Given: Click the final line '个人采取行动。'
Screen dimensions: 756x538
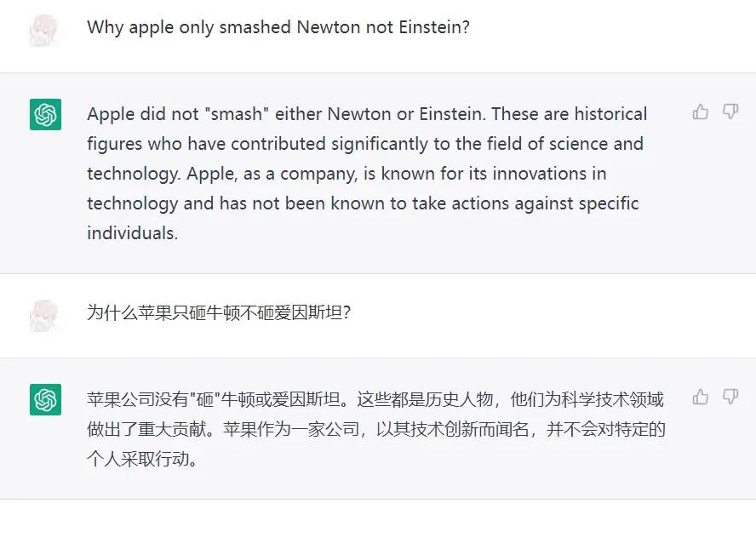Looking at the screenshot, I should click(143, 459).
